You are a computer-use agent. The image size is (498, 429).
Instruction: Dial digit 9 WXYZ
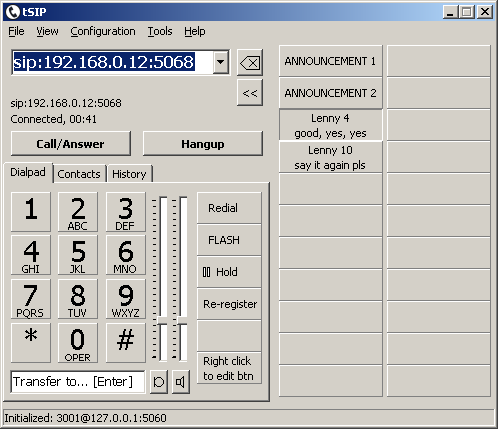click(126, 299)
